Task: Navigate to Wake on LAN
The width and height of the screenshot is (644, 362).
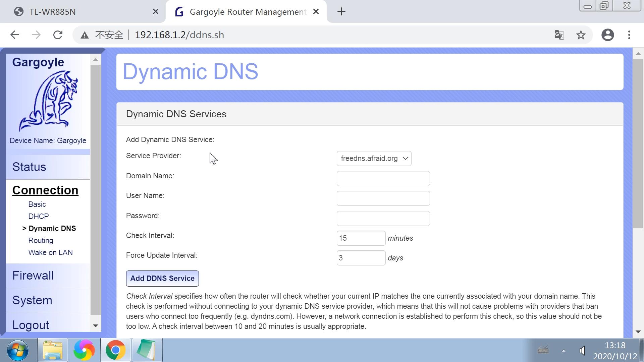Action: (x=51, y=252)
